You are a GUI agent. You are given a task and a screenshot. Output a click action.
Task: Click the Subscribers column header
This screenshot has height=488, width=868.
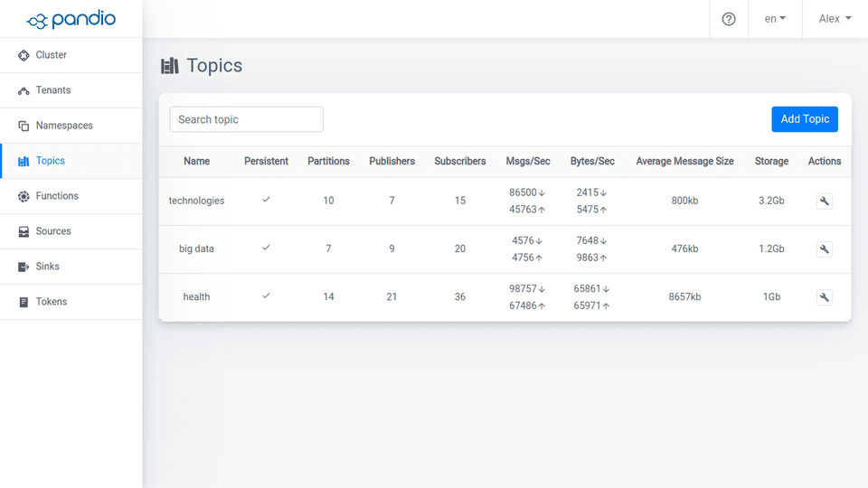(x=460, y=161)
